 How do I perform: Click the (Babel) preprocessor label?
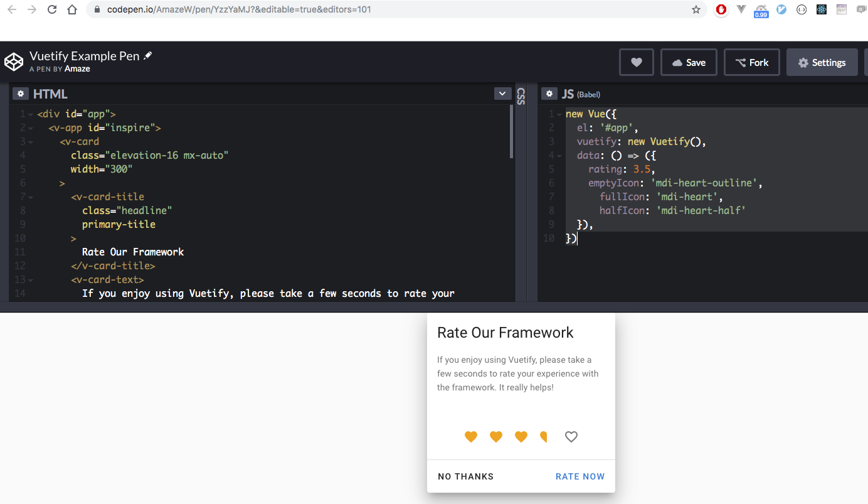tap(588, 95)
